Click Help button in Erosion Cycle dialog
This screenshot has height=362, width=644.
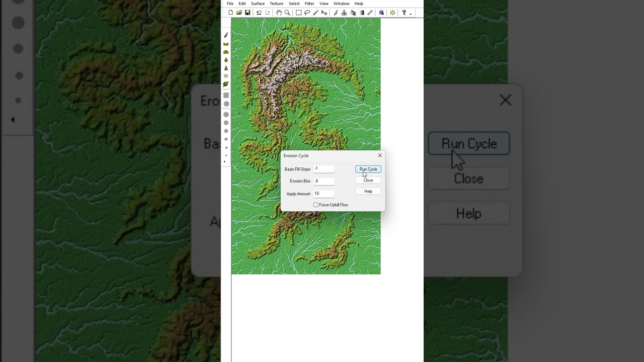pos(368,191)
